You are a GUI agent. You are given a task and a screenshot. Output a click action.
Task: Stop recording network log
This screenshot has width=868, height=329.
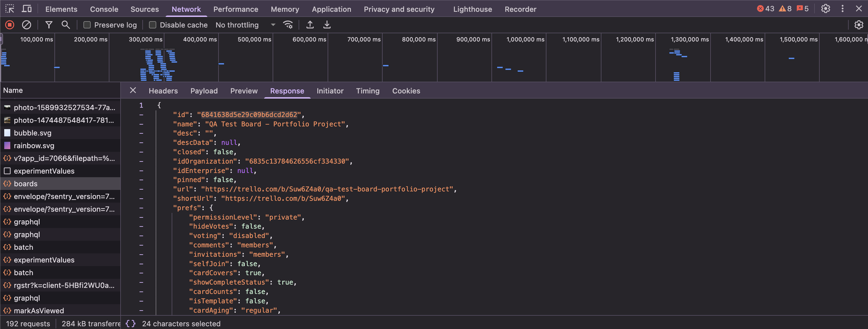(x=10, y=24)
